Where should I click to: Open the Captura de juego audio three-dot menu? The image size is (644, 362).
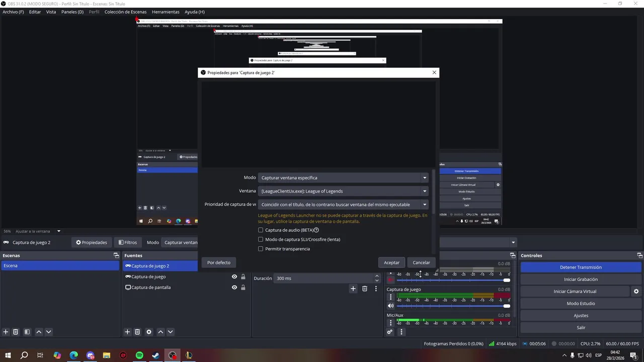click(390, 297)
